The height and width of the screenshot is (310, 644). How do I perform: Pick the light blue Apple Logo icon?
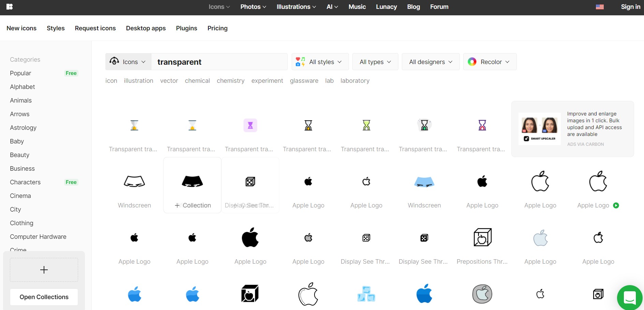pyautogui.click(x=540, y=237)
